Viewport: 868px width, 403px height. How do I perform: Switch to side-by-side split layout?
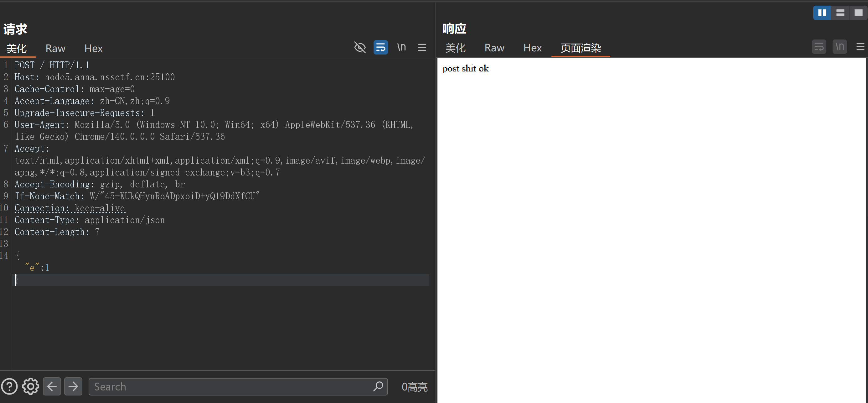tap(822, 13)
